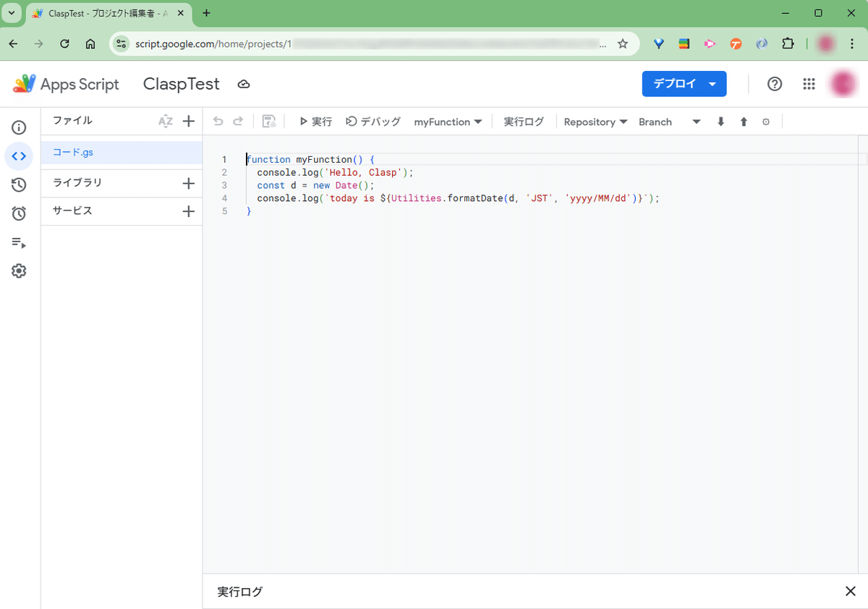Open the デプロイ dropdown arrow
This screenshot has width=868, height=609.
711,84
